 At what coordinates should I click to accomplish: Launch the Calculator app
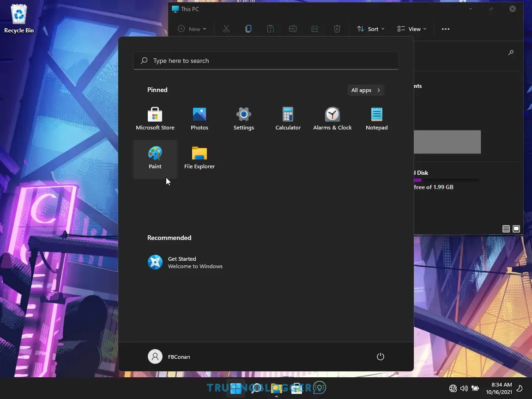(288, 119)
